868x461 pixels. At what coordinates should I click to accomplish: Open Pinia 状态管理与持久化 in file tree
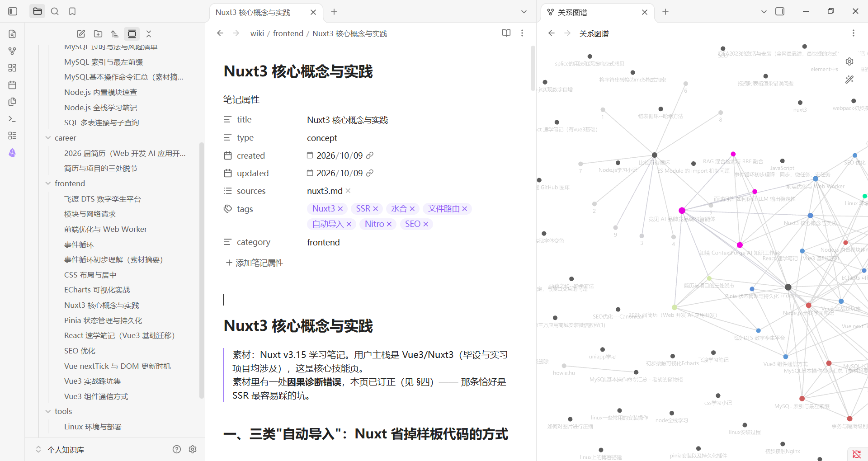point(103,321)
